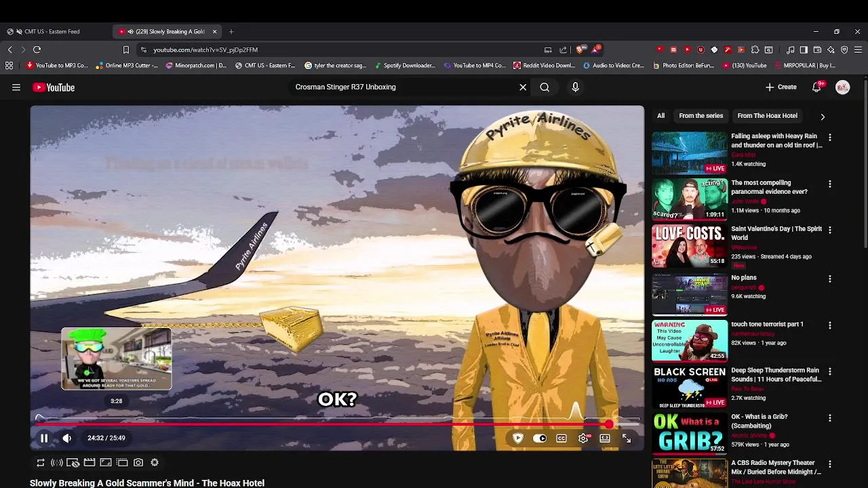
Task: Click the address bar URL youtube.com/watch
Action: [205, 49]
